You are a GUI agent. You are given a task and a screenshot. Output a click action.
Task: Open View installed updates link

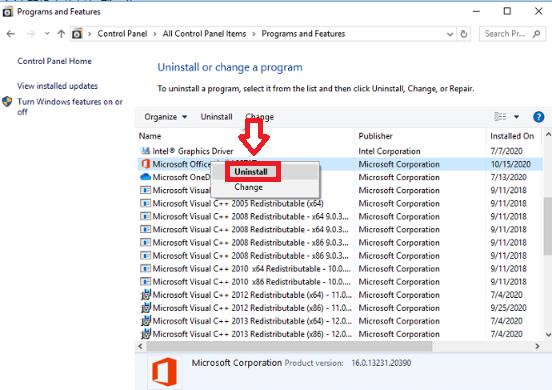pos(57,86)
